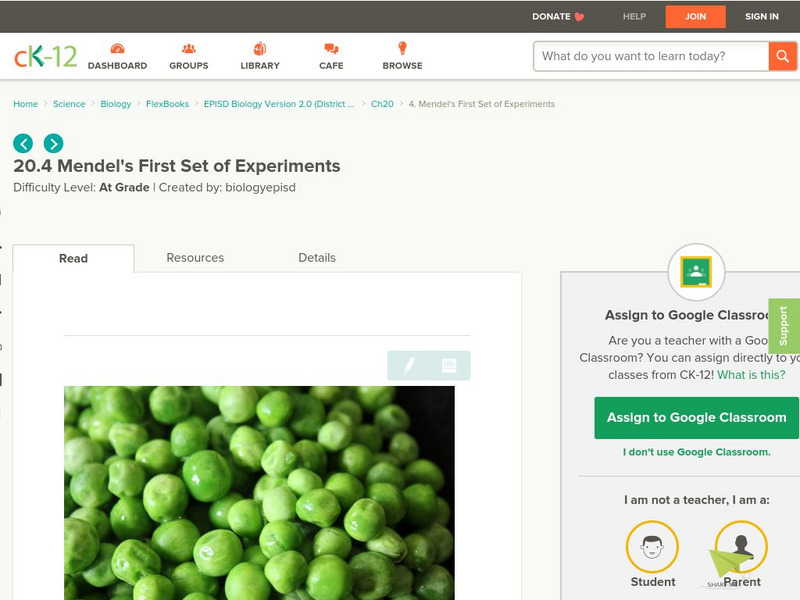Switch to the Details tab
Viewport: 800px width, 600px height.
click(x=317, y=258)
